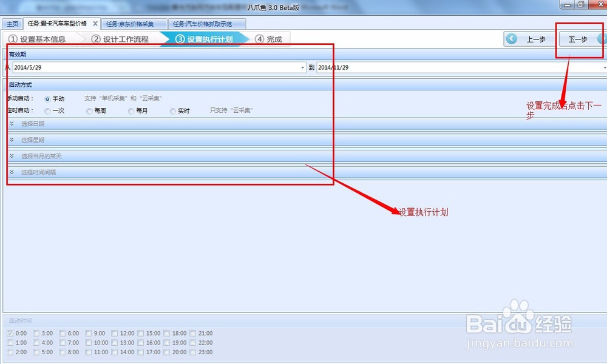Toggle the 15:00 start time checkbox

pos(141,333)
